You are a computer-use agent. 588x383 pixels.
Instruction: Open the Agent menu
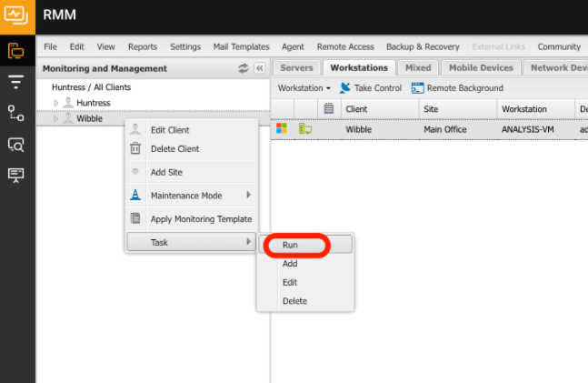click(x=293, y=46)
